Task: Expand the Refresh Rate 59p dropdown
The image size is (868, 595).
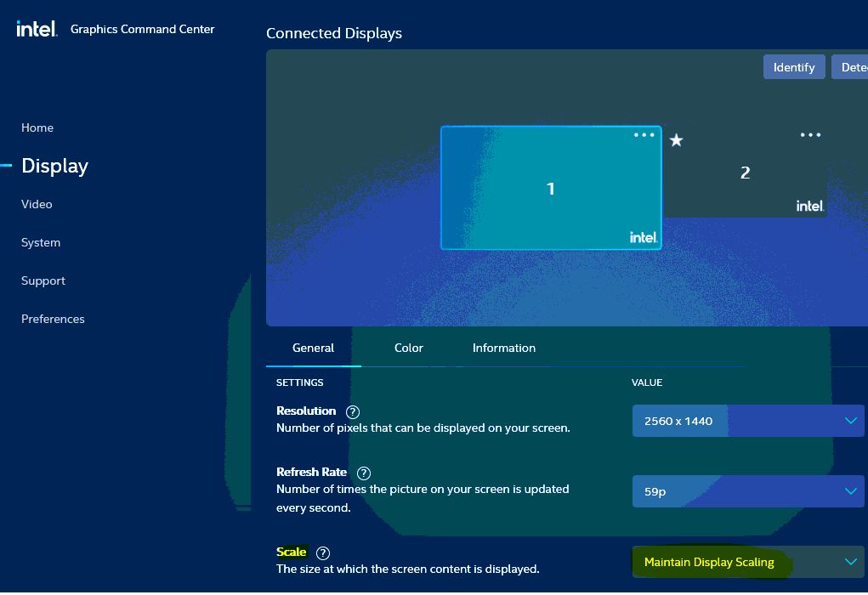Action: (x=747, y=491)
